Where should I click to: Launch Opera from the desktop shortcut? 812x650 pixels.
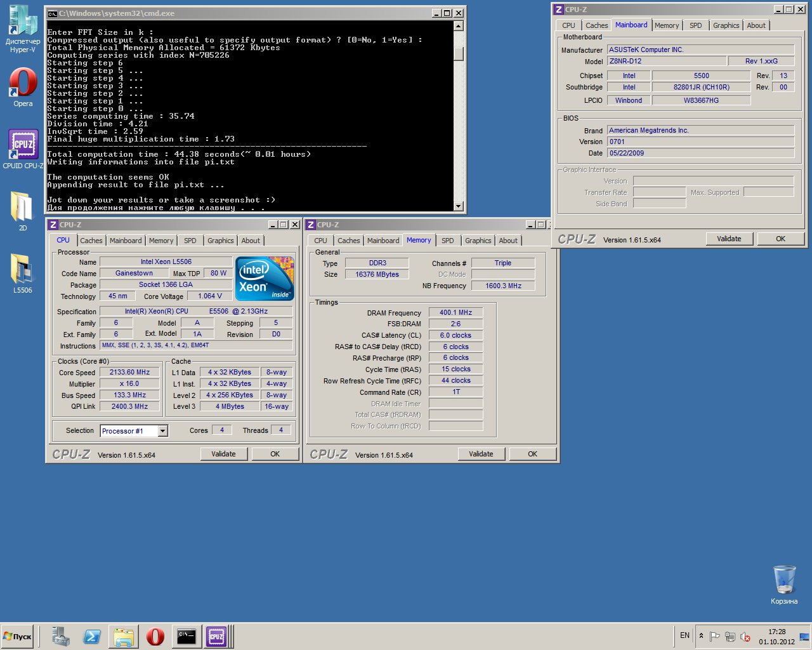tap(23, 87)
